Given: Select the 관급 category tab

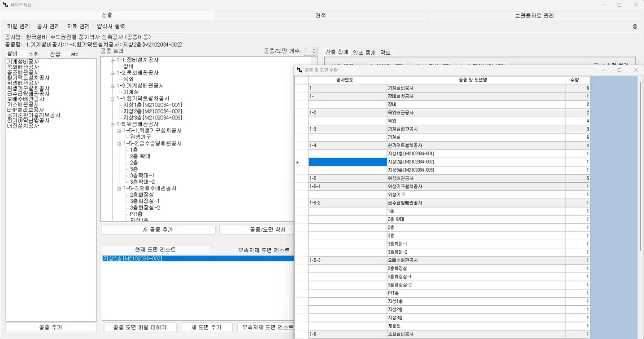Looking at the screenshot, I should coord(55,54).
